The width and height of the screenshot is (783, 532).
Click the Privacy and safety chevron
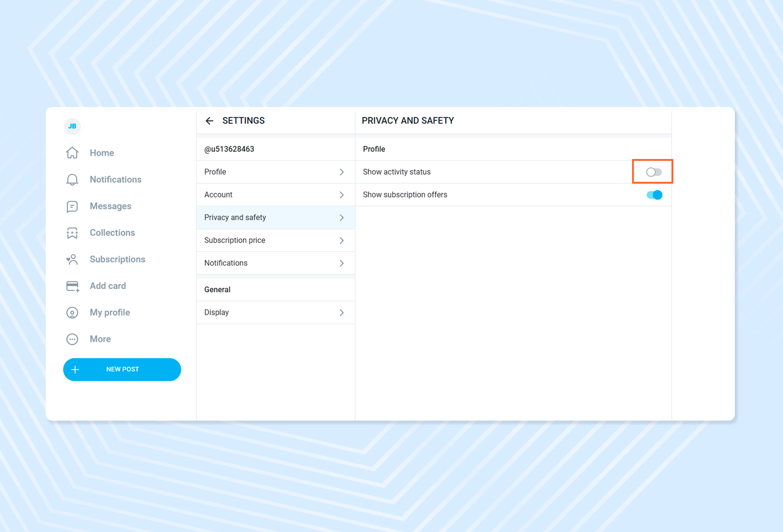pyautogui.click(x=342, y=217)
